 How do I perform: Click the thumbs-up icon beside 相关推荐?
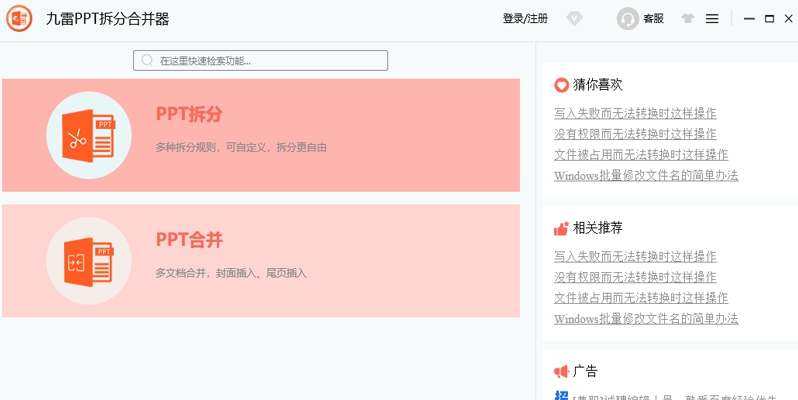pos(561,228)
